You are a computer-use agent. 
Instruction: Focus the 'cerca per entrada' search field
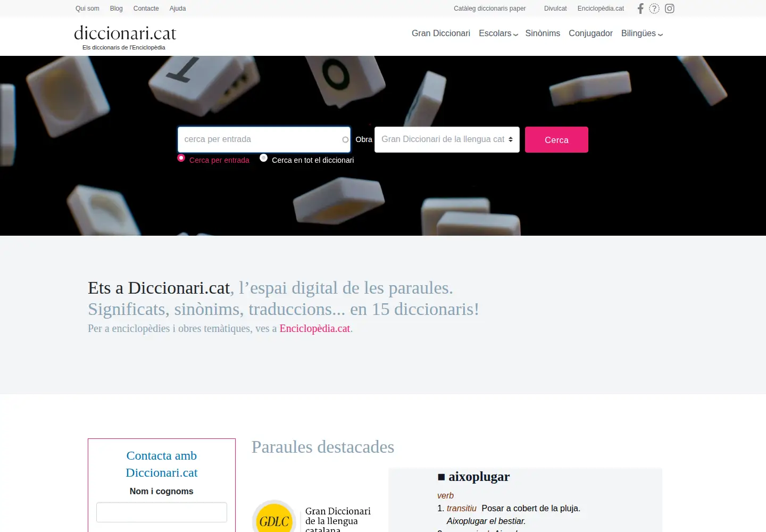click(264, 139)
